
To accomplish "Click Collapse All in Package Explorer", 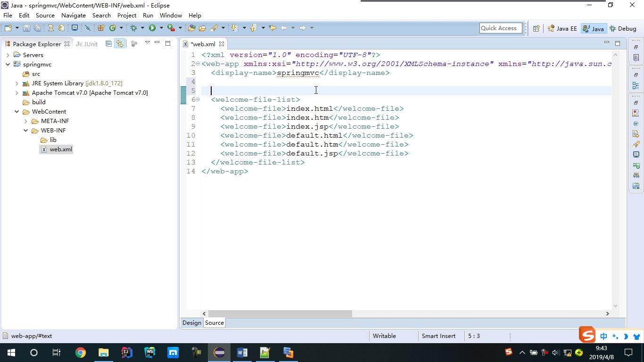I will 109,44.
